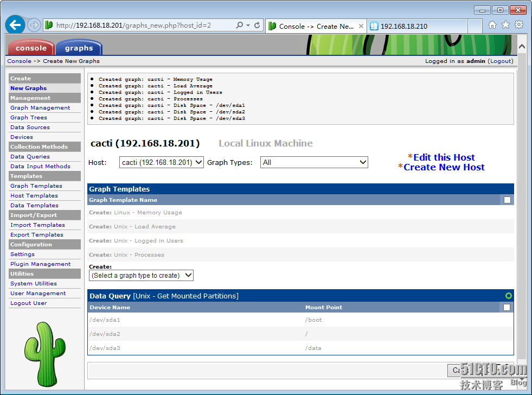This screenshot has width=532, height=395.
Task: Open New Graphs in sidebar
Action: (x=29, y=88)
